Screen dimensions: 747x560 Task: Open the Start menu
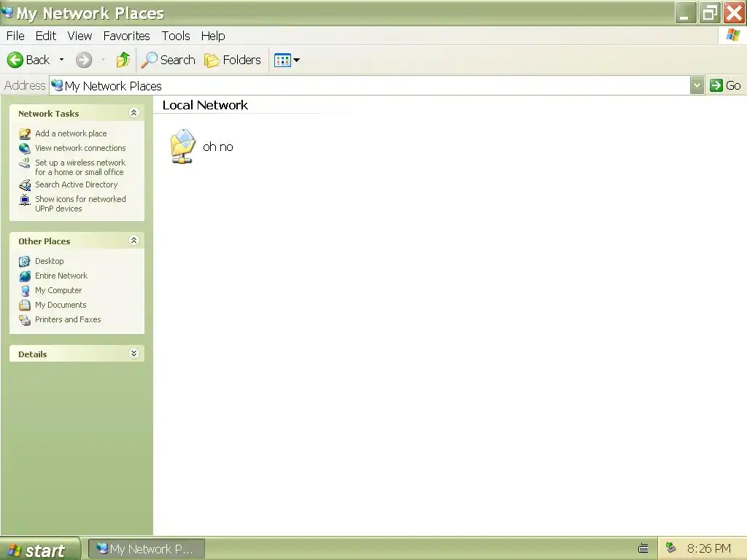[x=40, y=549]
